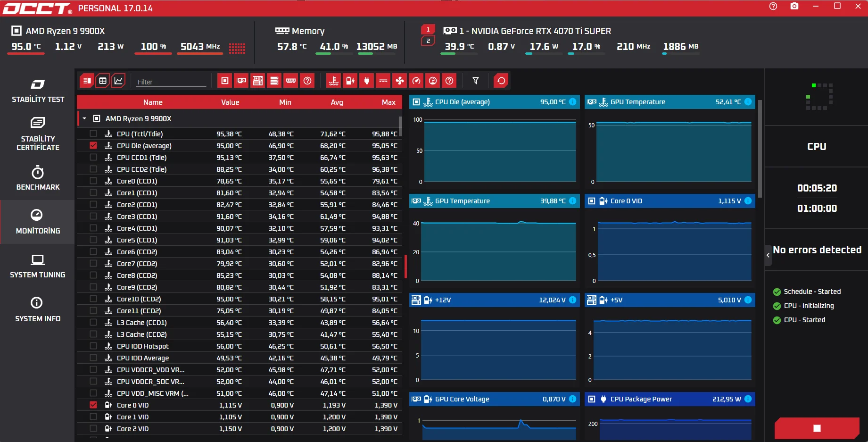Select the Core7 (CCD2) row name
868x442 pixels.
pyautogui.click(x=137, y=264)
